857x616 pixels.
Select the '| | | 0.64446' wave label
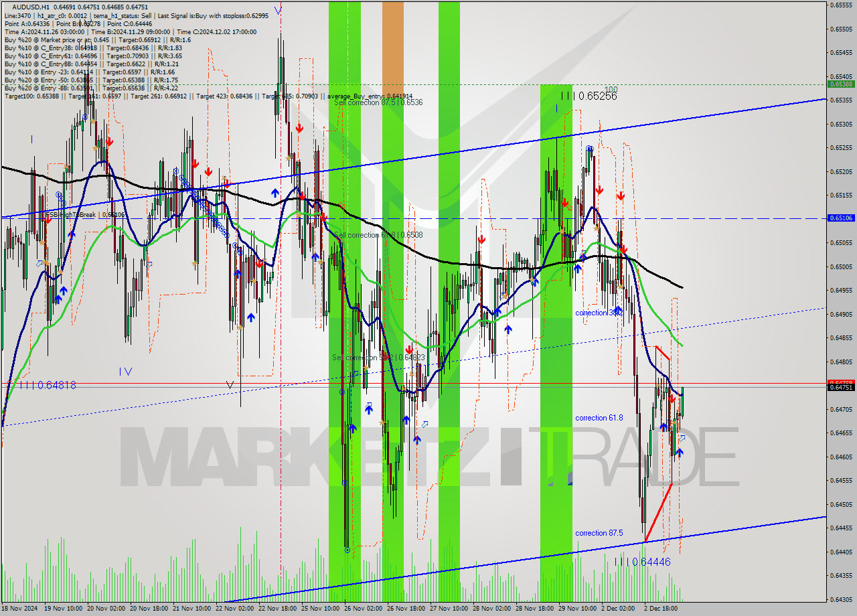(643, 562)
